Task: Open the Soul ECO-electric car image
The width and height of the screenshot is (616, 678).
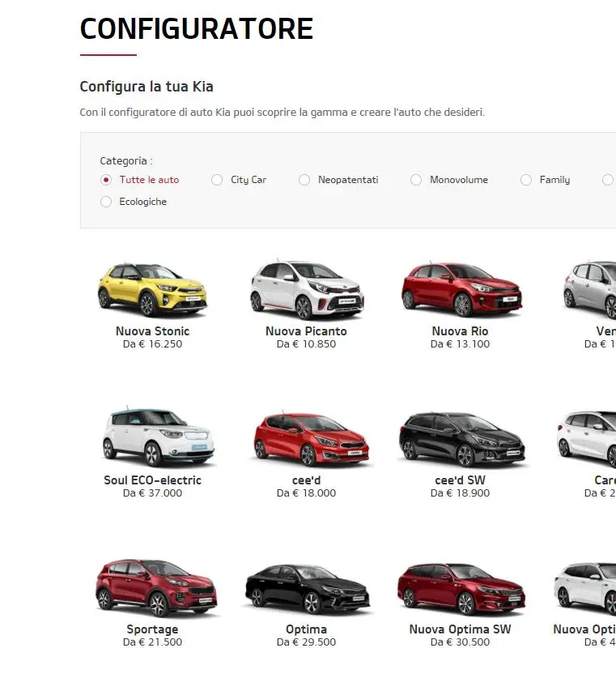Action: (x=158, y=437)
